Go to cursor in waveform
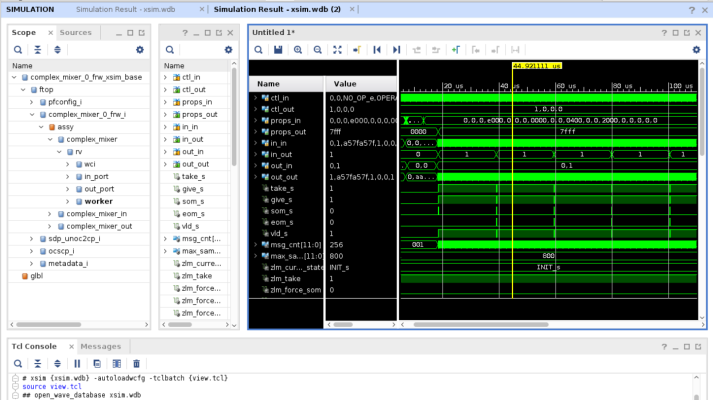This screenshot has height=400, width=713. click(x=357, y=50)
